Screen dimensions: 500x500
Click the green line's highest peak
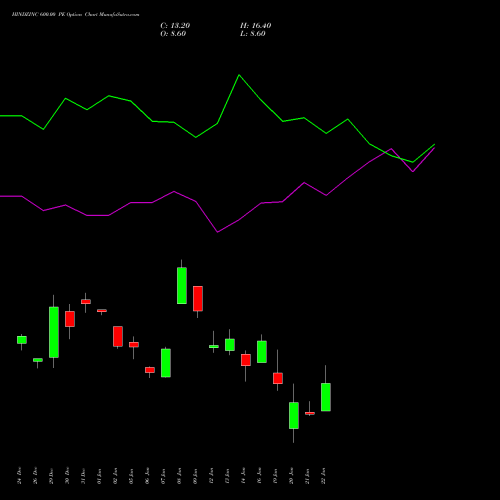(x=239, y=75)
